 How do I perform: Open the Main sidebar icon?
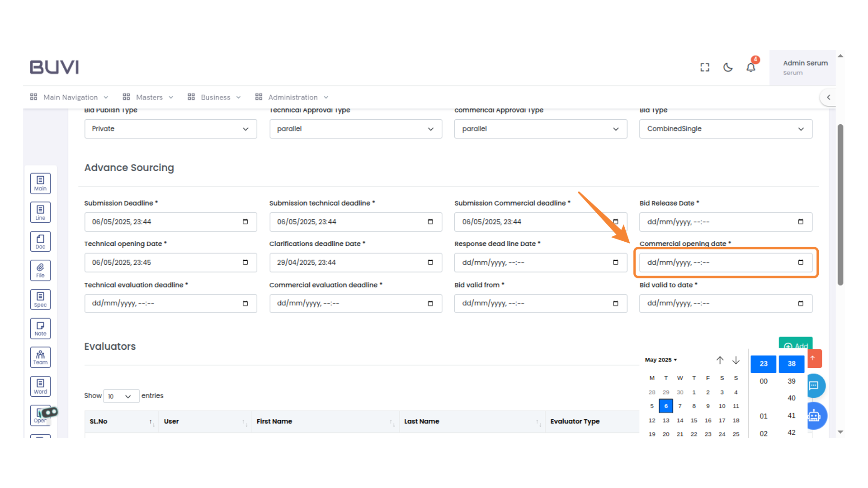pyautogui.click(x=40, y=183)
